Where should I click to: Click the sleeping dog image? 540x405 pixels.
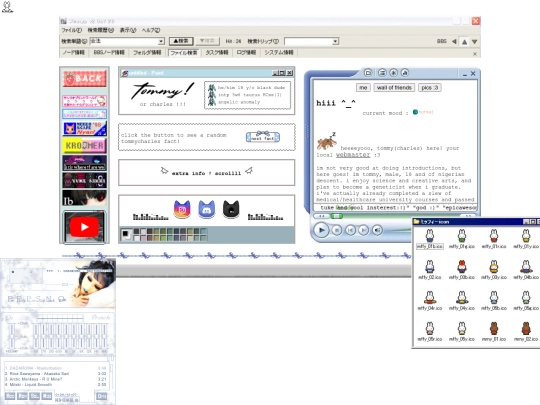pyautogui.click(x=326, y=141)
